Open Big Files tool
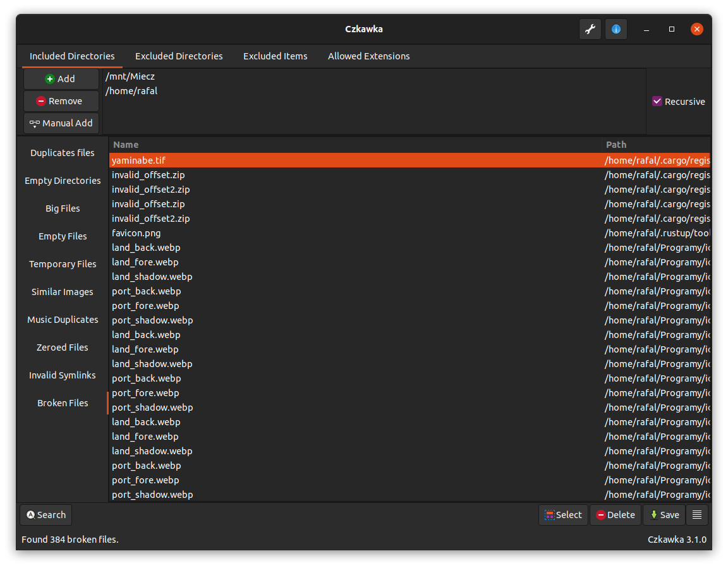728x568 pixels. pos(62,208)
